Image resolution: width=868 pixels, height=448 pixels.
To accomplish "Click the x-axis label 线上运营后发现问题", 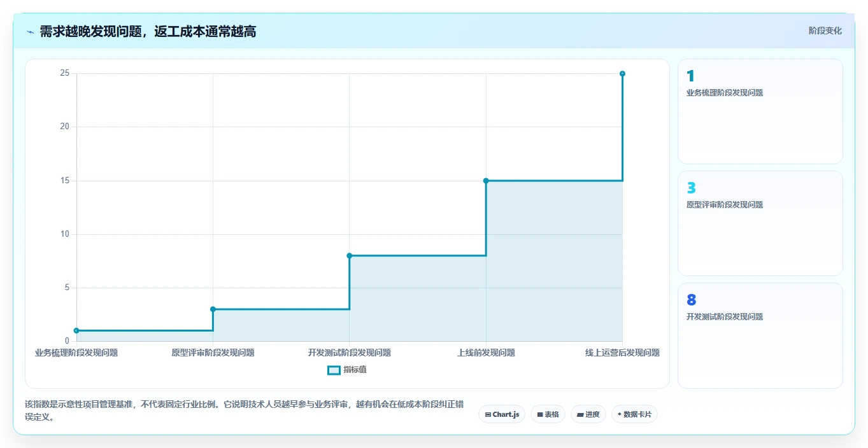I will [x=622, y=353].
